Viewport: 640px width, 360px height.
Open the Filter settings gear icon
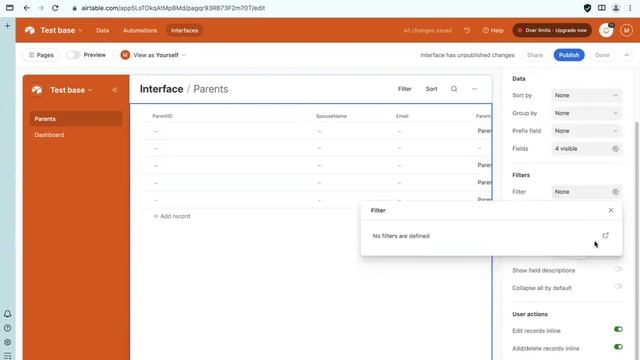(616, 191)
